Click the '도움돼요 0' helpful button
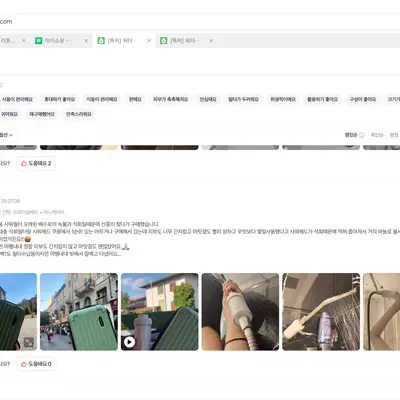The height and width of the screenshot is (400, 400). click(36, 364)
